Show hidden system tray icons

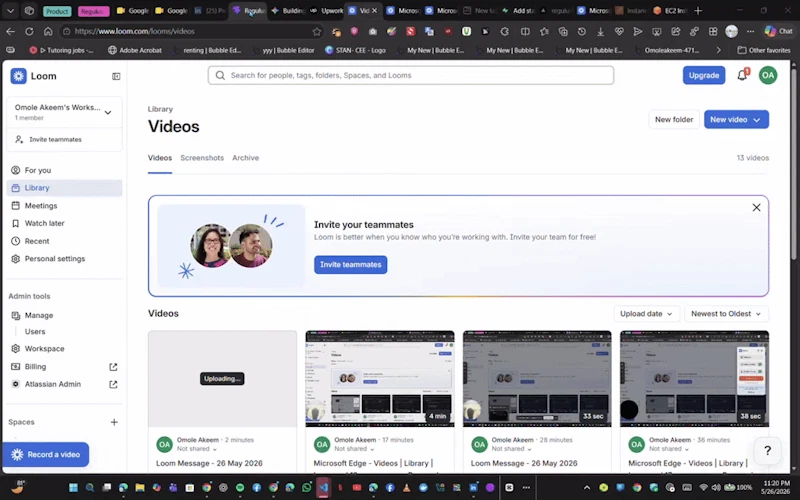pos(587,487)
